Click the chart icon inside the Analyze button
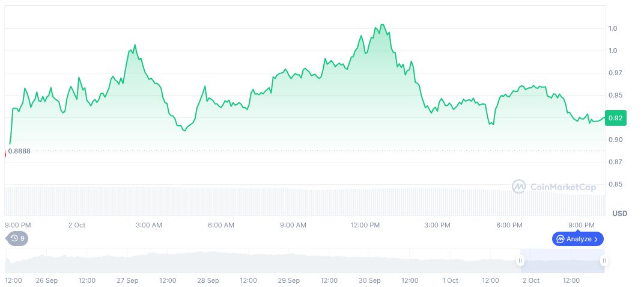 (x=560, y=239)
